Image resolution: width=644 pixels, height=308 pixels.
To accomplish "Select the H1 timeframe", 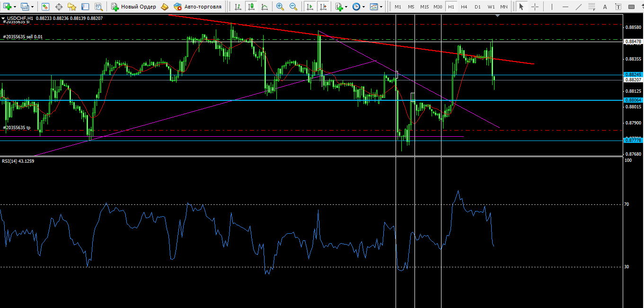I will (x=451, y=7).
